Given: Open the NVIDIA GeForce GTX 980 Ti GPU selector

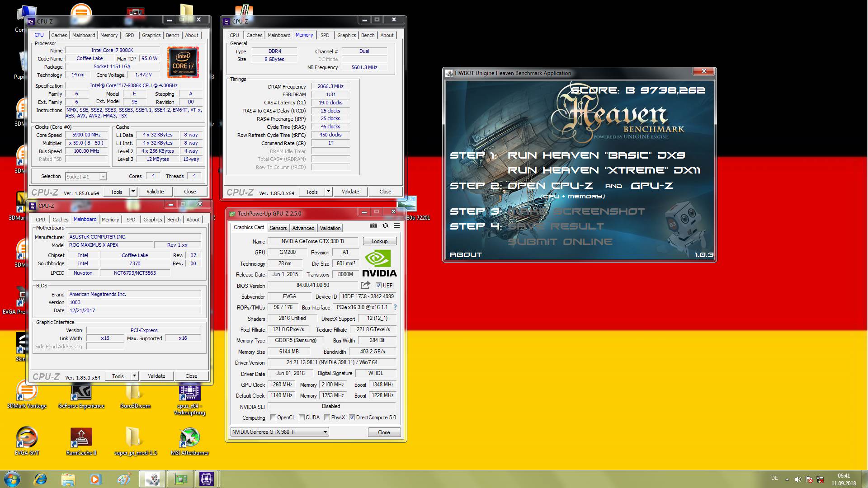Looking at the screenshot, I should pos(279,432).
